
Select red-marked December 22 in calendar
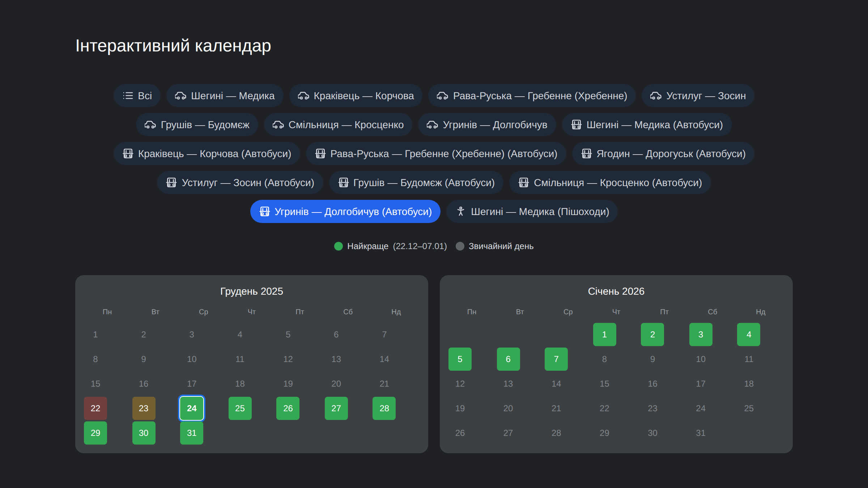point(95,408)
